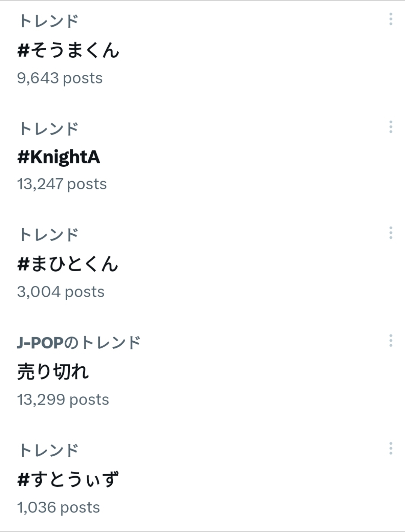405x532 pixels.
Task: Click the 1,036 posts count
Action: [58, 508]
